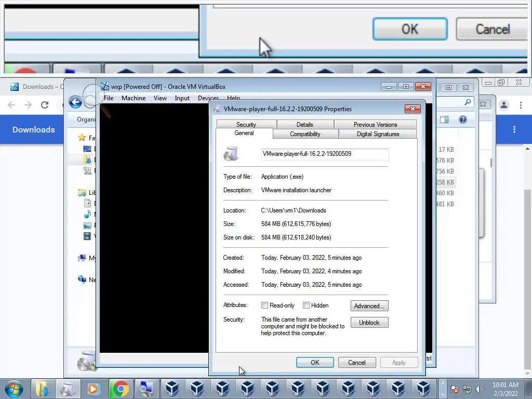Image resolution: width=532 pixels, height=399 pixels.
Task: Open the media player taskbar icon
Action: pos(94,389)
